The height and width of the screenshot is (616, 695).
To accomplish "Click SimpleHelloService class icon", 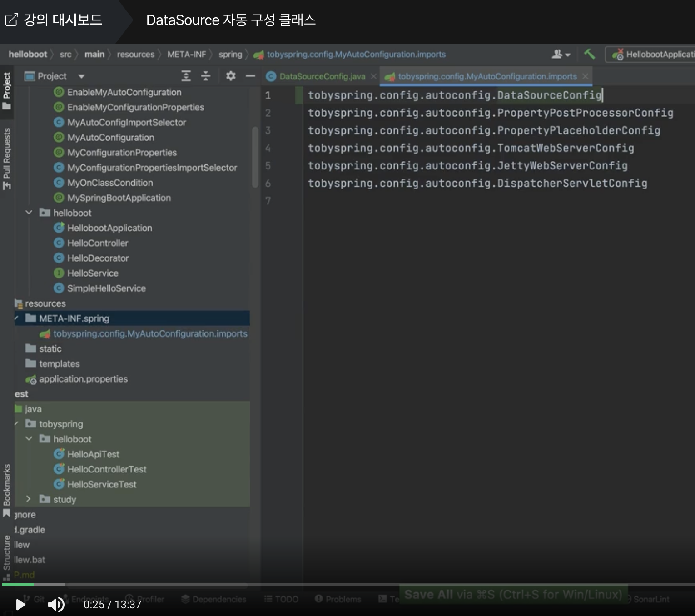I will click(59, 288).
